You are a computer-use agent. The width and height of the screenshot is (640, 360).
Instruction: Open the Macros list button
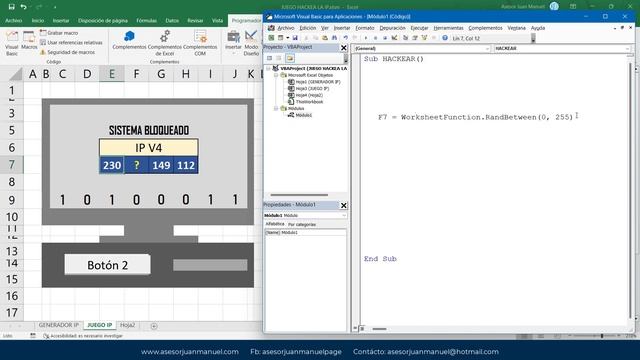tap(29, 40)
